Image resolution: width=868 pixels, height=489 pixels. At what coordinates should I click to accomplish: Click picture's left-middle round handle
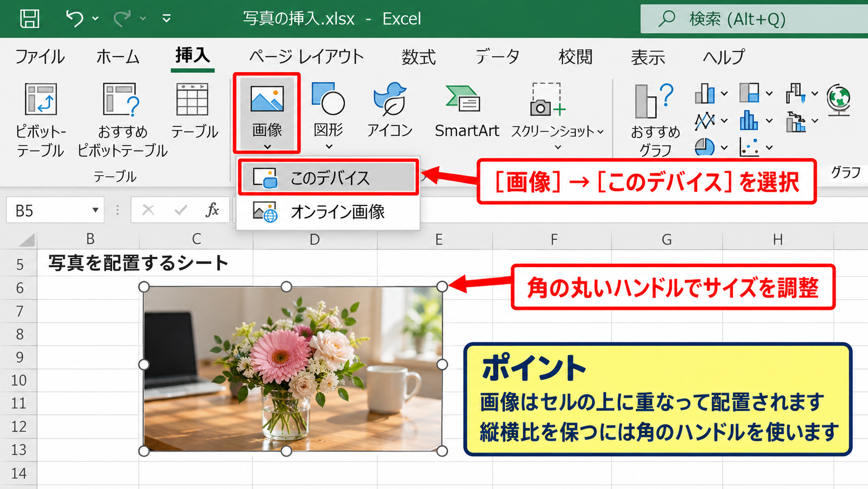[x=144, y=365]
